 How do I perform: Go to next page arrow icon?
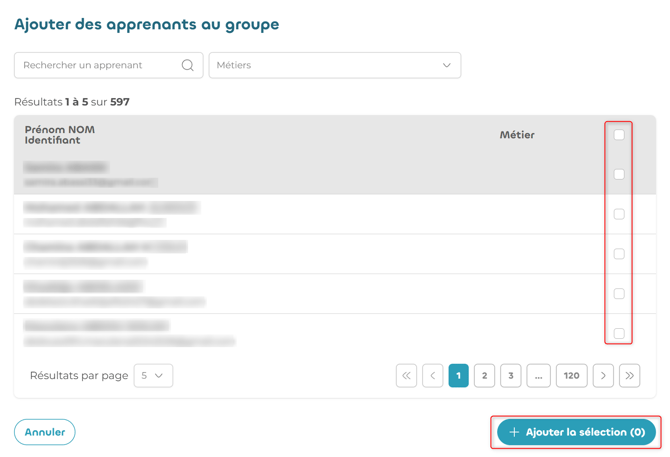[x=603, y=375]
